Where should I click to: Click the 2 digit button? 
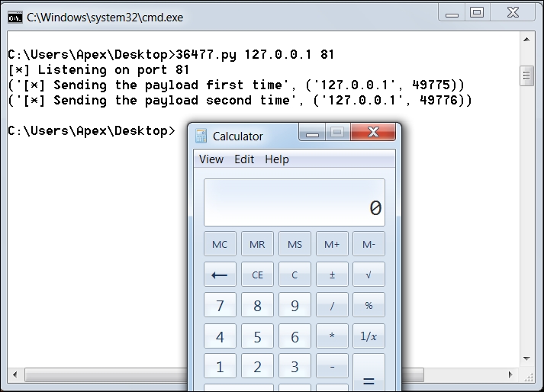coord(257,366)
